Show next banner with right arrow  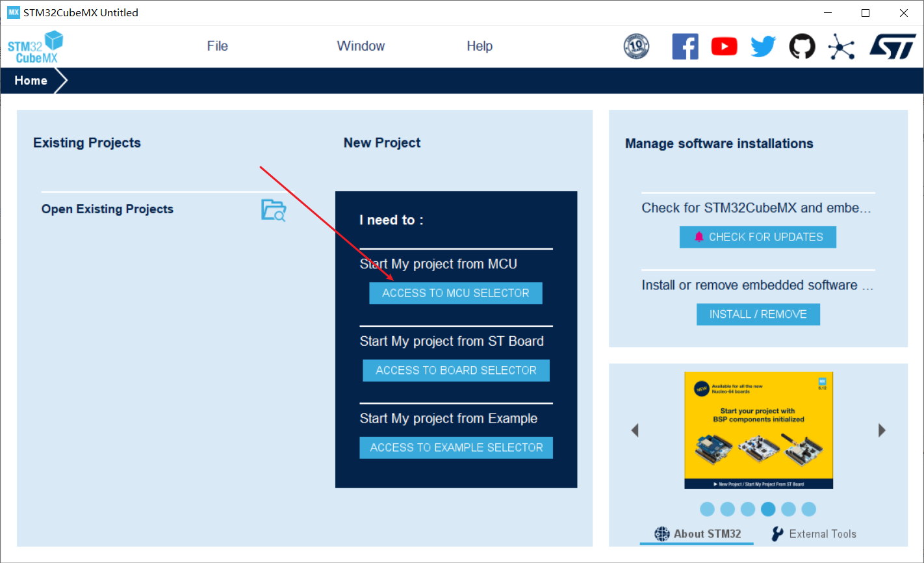(882, 430)
